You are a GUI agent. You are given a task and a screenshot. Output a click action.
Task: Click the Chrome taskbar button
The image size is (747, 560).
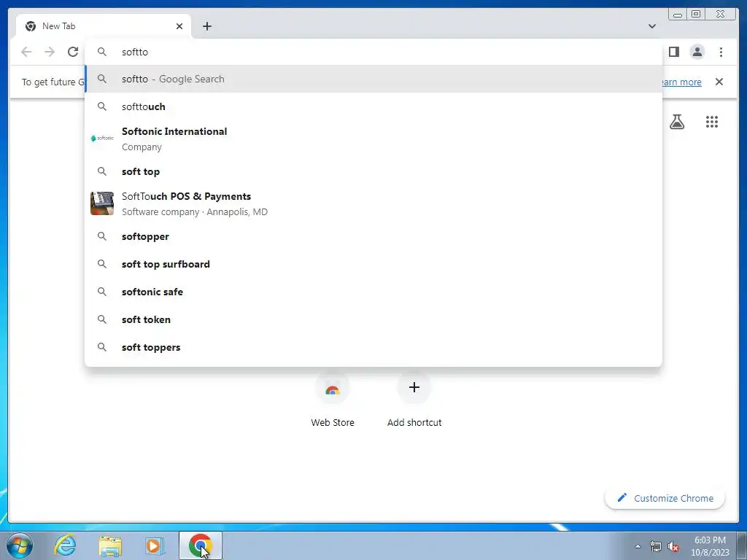[201, 545]
